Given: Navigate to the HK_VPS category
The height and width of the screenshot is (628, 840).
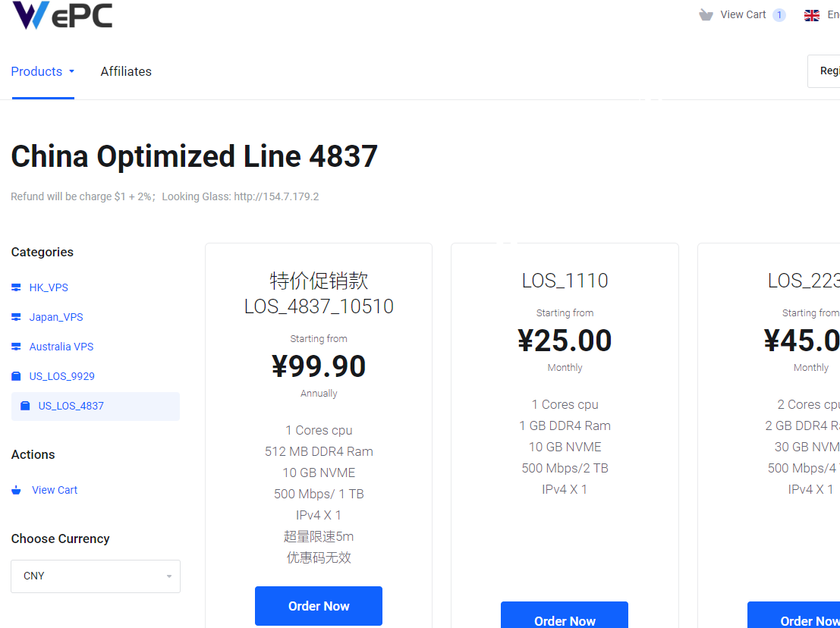Looking at the screenshot, I should pyautogui.click(x=49, y=287).
